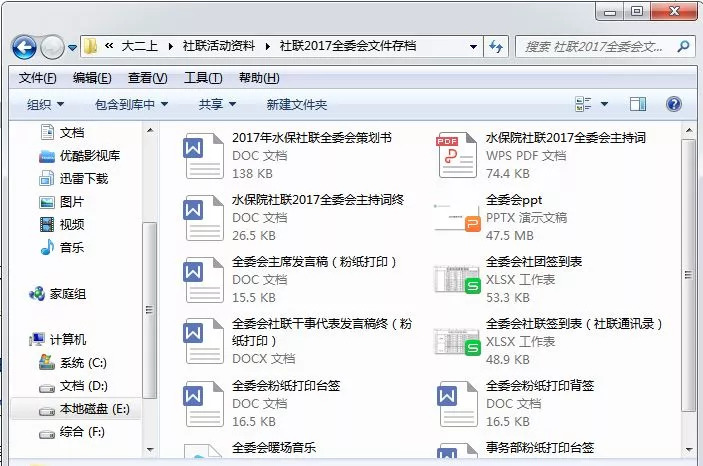Click the 新建文件夹 button
The width and height of the screenshot is (703, 466).
[296, 105]
